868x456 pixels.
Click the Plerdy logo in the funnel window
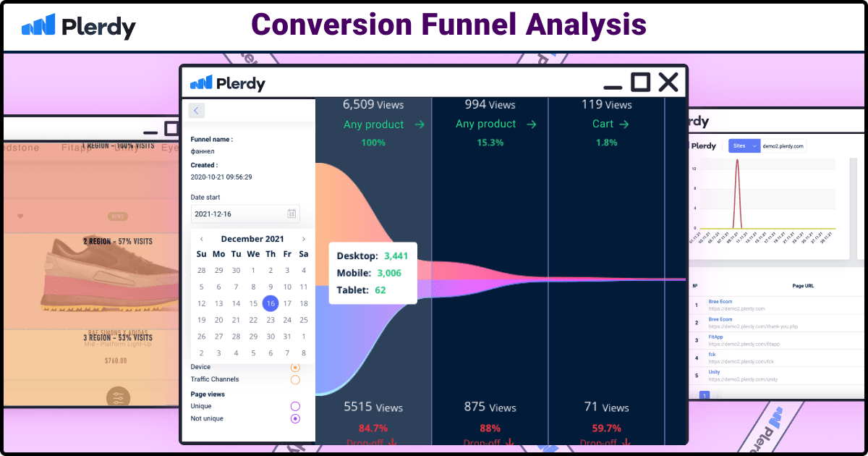coord(228,83)
